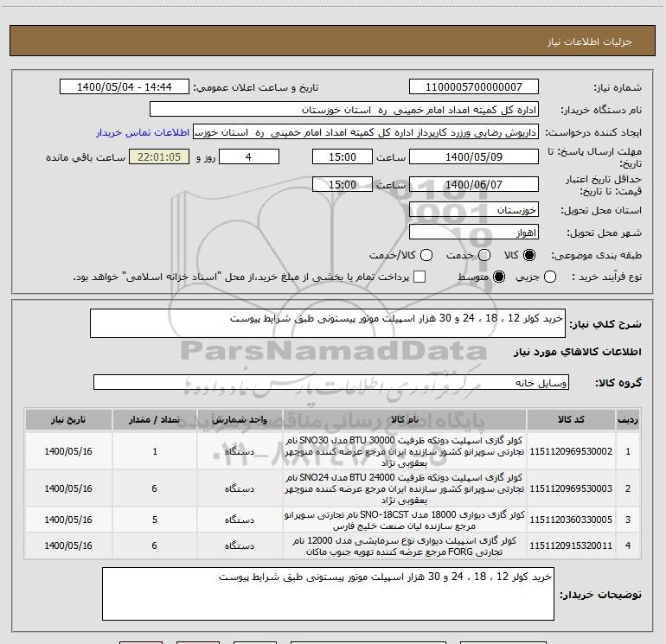Click the کد کالا column header
This screenshot has height=644, width=666.
click(x=571, y=420)
